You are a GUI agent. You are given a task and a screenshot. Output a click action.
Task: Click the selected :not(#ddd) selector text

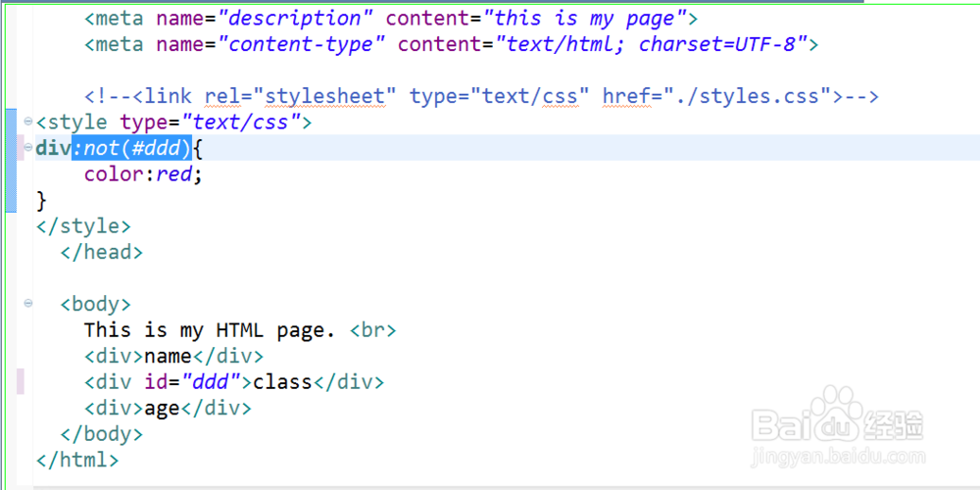coord(132,148)
